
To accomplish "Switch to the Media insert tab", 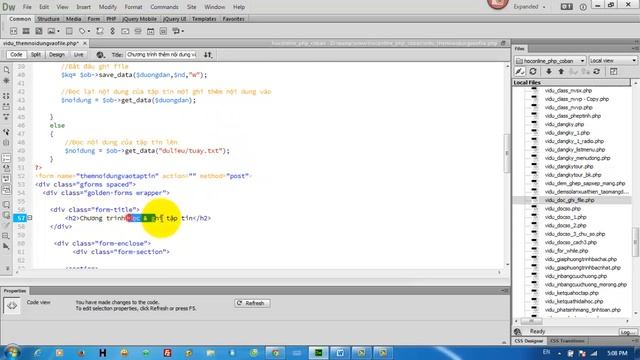I will tap(73, 19).
